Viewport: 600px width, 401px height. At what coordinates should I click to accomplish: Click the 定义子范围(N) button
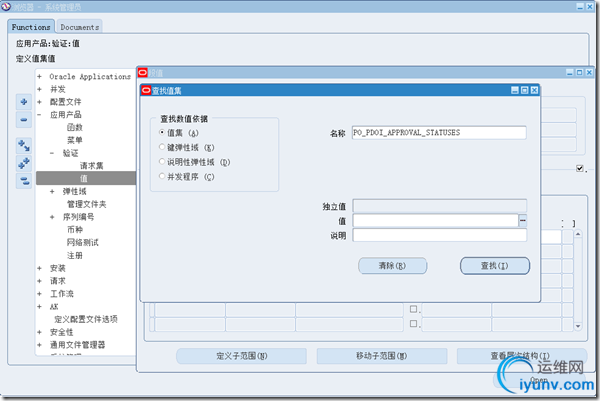241,356
